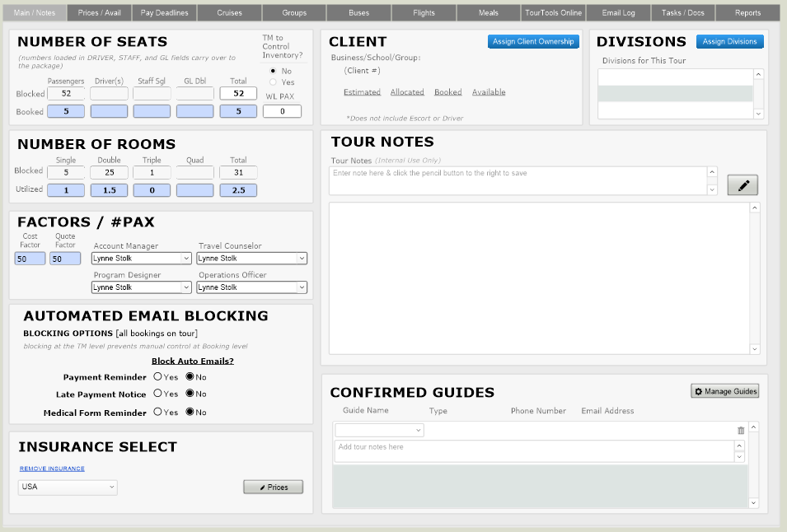
Task: Click the tour notes history scroll down arrow
Action: [x=754, y=349]
